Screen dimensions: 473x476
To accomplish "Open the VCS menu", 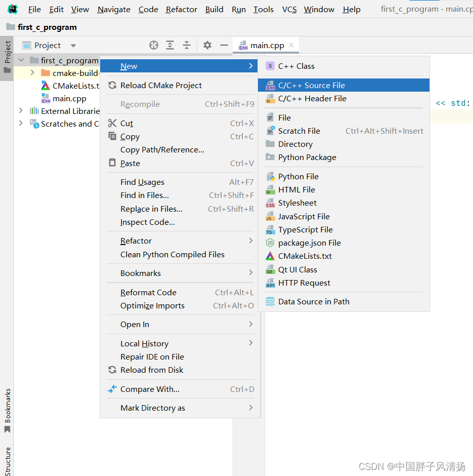I will [289, 10].
